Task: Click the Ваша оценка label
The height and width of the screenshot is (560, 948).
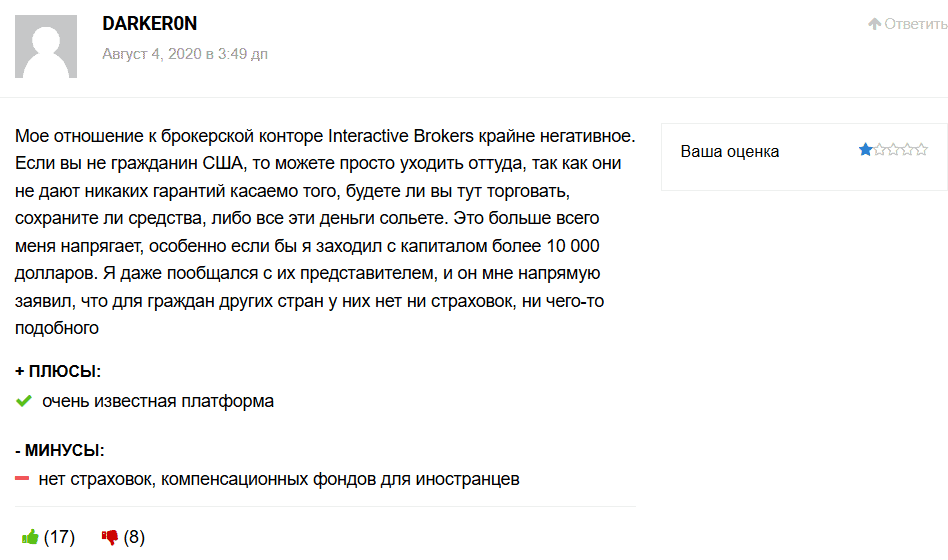Action: (729, 151)
